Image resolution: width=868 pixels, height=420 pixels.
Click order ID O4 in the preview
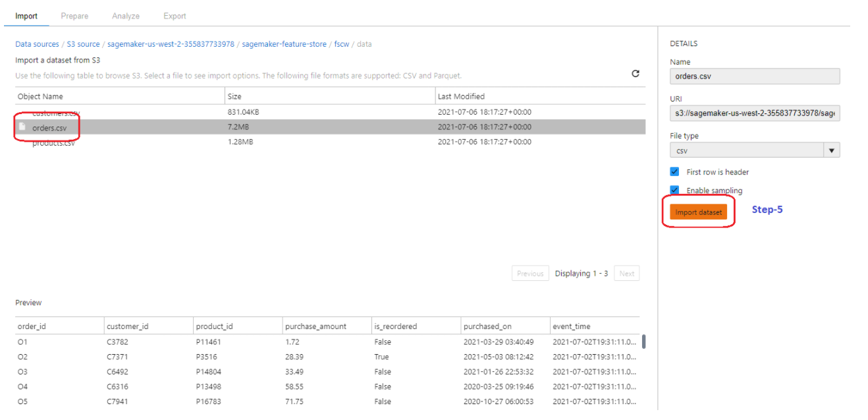pyautogui.click(x=22, y=386)
